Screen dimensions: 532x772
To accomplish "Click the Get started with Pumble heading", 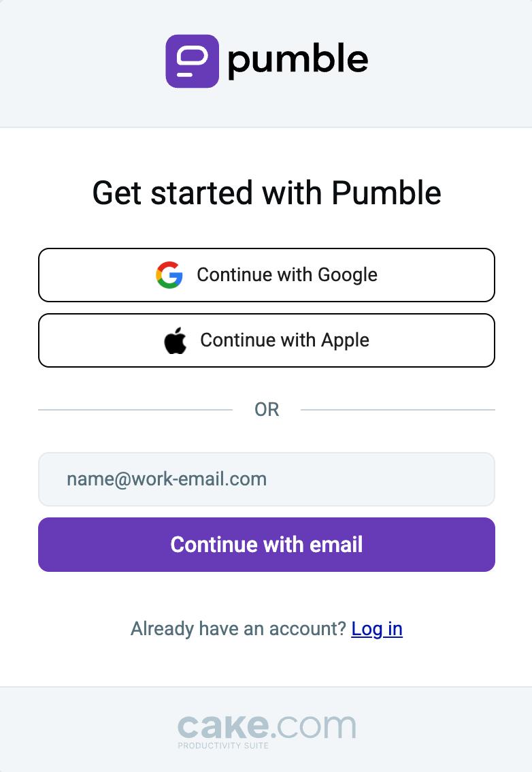I will (267, 193).
